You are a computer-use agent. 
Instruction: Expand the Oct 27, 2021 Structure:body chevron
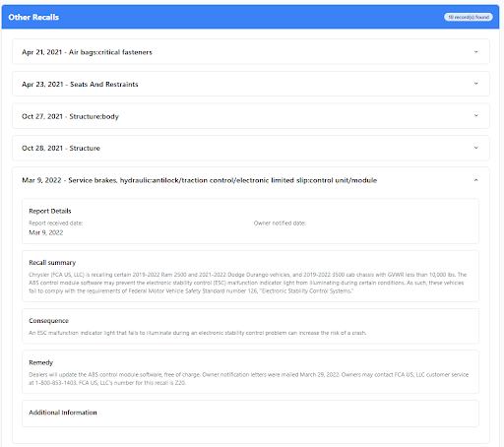475,115
